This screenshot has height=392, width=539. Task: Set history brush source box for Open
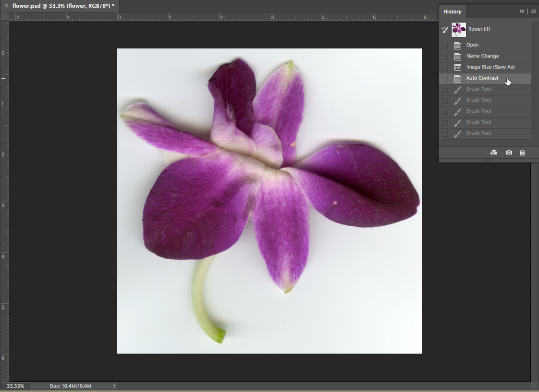[445, 46]
